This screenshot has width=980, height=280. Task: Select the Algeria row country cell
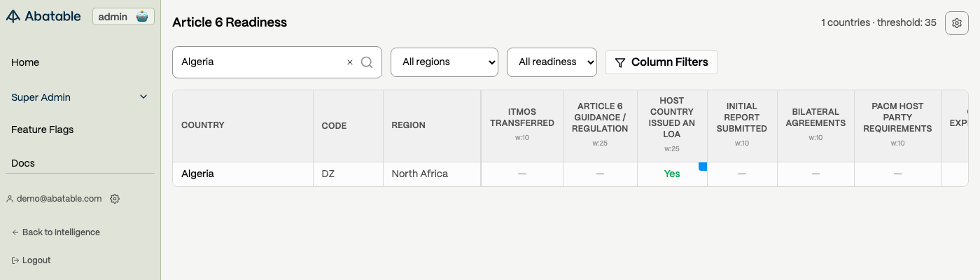pyautogui.click(x=198, y=174)
